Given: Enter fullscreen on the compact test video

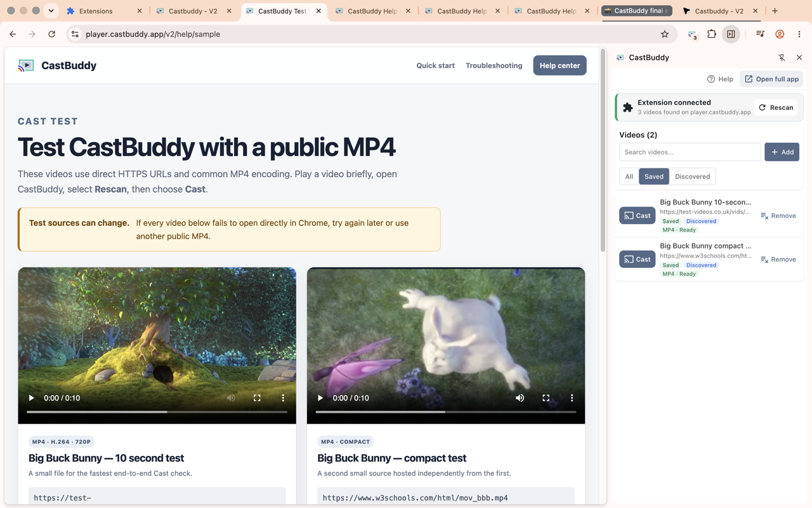Looking at the screenshot, I should tap(546, 398).
